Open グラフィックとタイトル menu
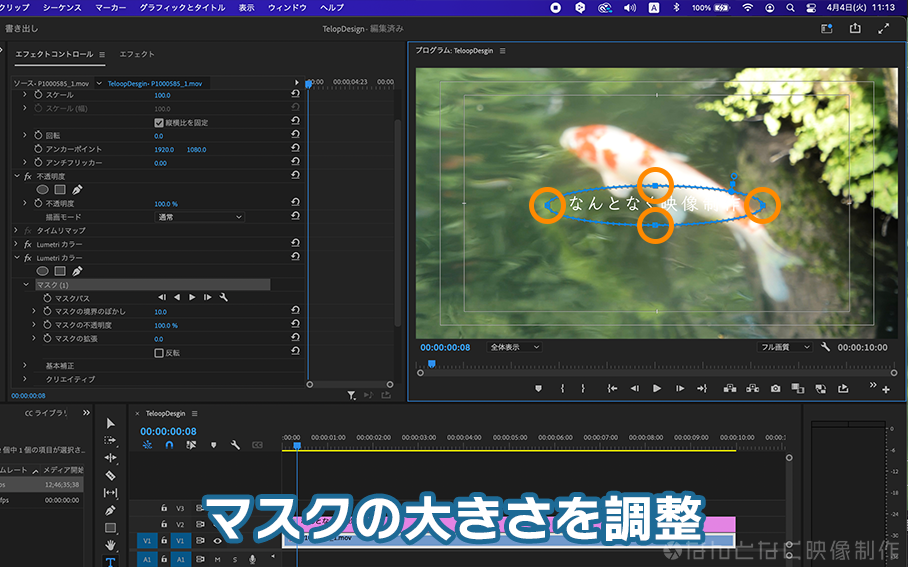The image size is (908, 567). point(182,8)
